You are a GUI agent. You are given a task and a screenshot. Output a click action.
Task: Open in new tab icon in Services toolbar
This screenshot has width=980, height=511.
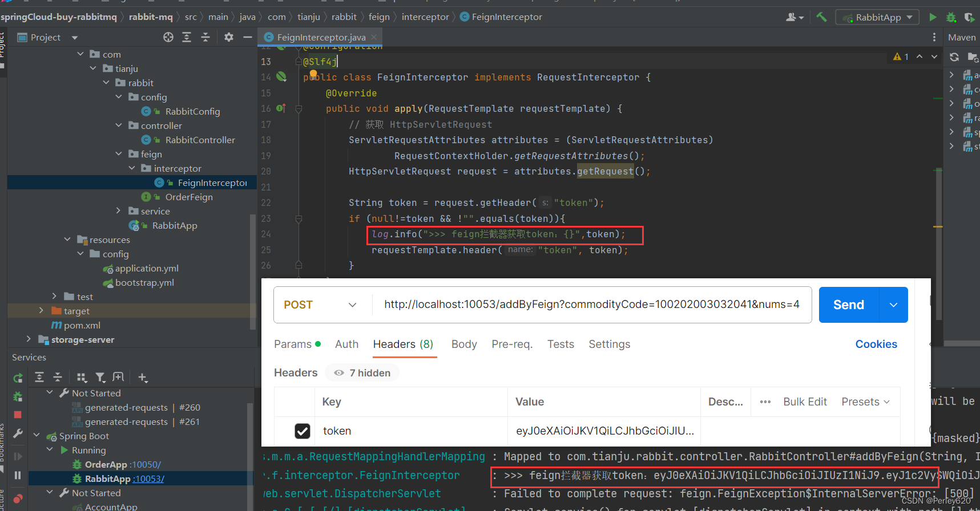(x=118, y=377)
